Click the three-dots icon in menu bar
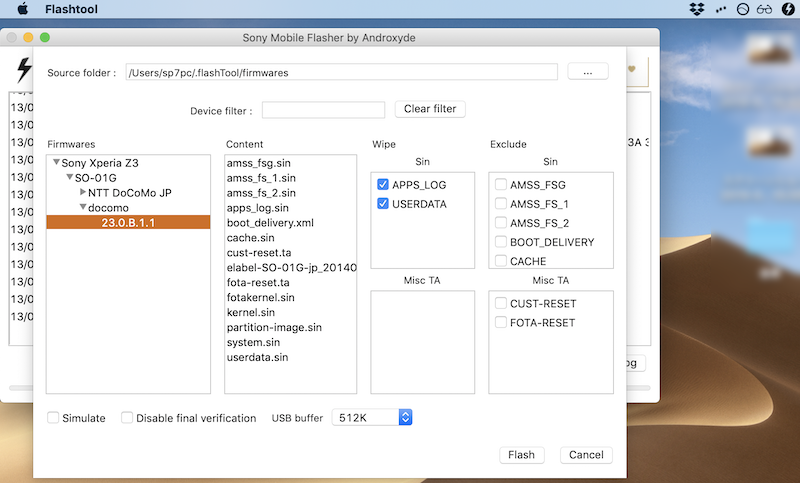This screenshot has height=483, width=800. (720, 9)
